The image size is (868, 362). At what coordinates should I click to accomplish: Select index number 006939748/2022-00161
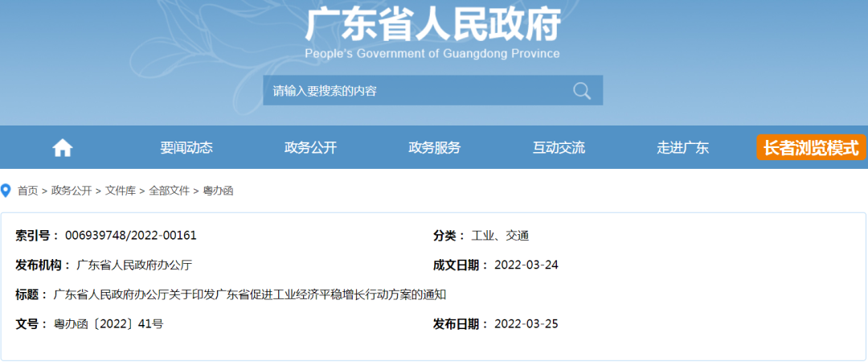click(131, 236)
